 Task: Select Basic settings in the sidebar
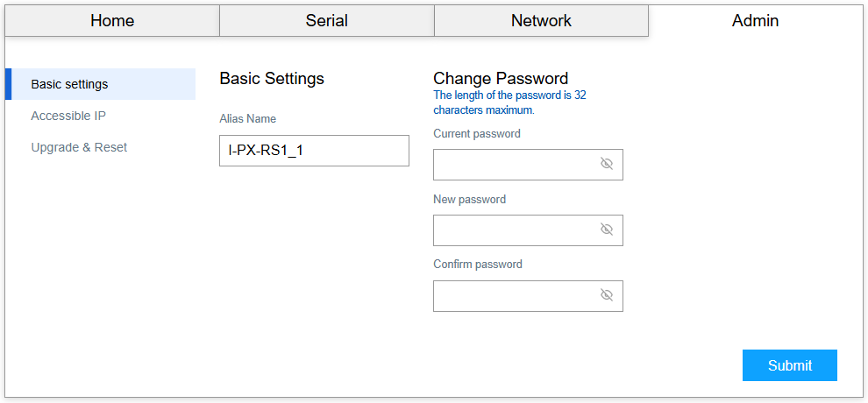point(70,84)
